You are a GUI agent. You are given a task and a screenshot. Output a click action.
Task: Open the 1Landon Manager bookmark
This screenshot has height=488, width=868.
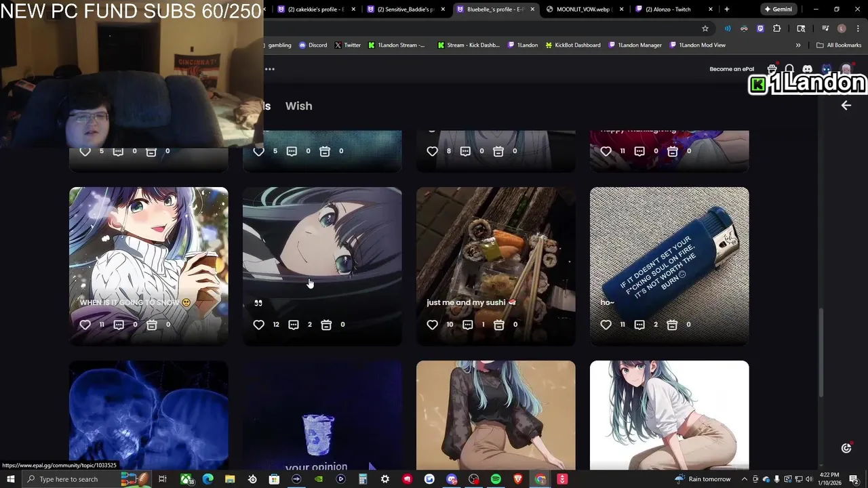[x=635, y=45]
